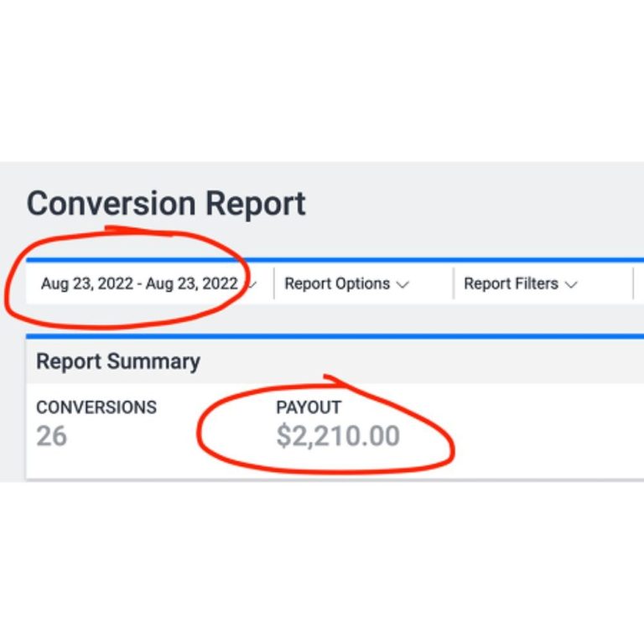The image size is (644, 644).
Task: Expand the Report Options dropdown
Action: (346, 283)
